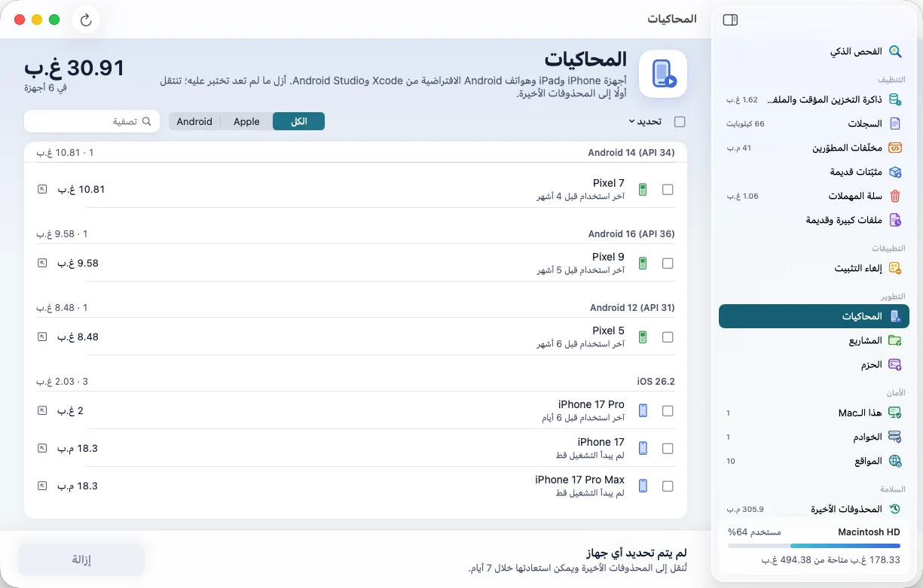The width and height of the screenshot is (923, 588).
Task: Click the إزالة remove button
Action: click(81, 559)
